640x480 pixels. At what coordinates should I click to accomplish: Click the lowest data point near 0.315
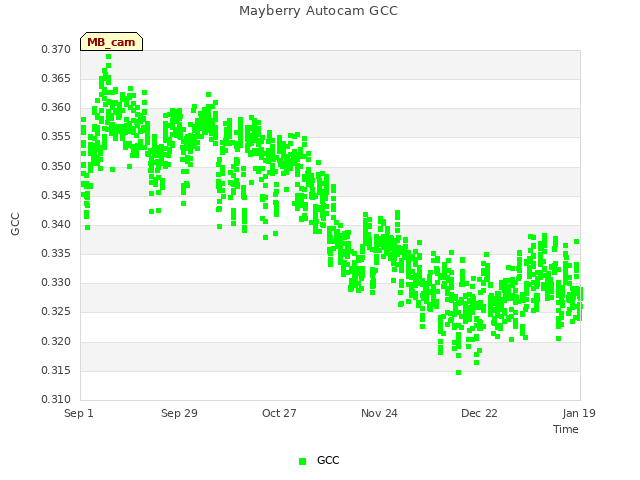(x=458, y=372)
